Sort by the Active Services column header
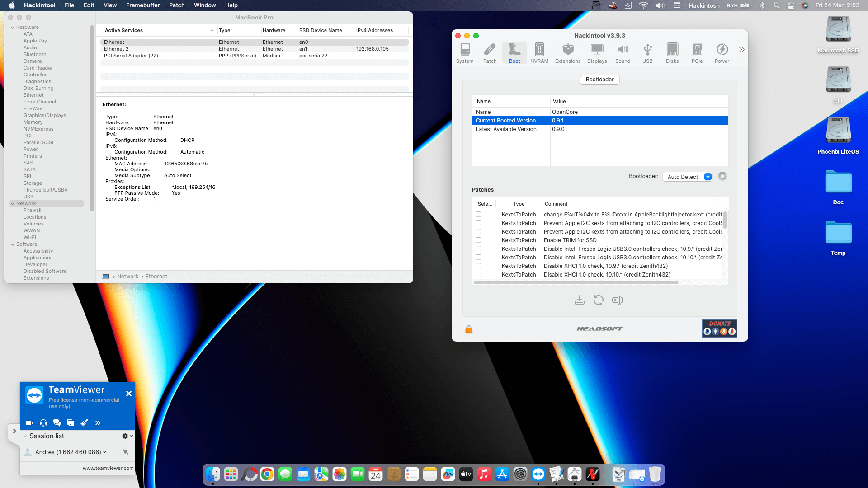This screenshot has height=488, width=868. coord(158,30)
